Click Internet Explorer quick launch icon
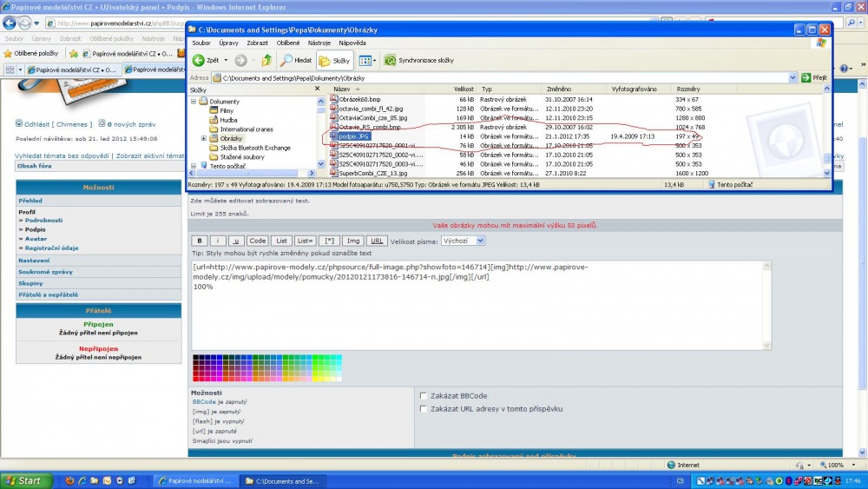This screenshot has width=868, height=489. click(82, 480)
